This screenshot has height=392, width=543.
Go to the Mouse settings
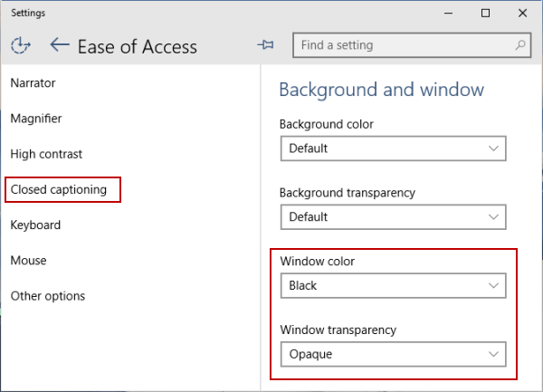point(28,261)
